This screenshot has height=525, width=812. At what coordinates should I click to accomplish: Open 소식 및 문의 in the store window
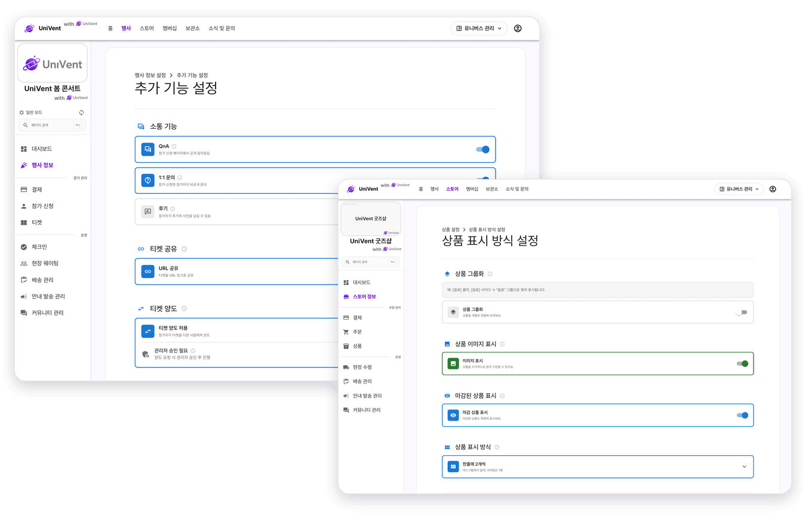click(x=517, y=189)
